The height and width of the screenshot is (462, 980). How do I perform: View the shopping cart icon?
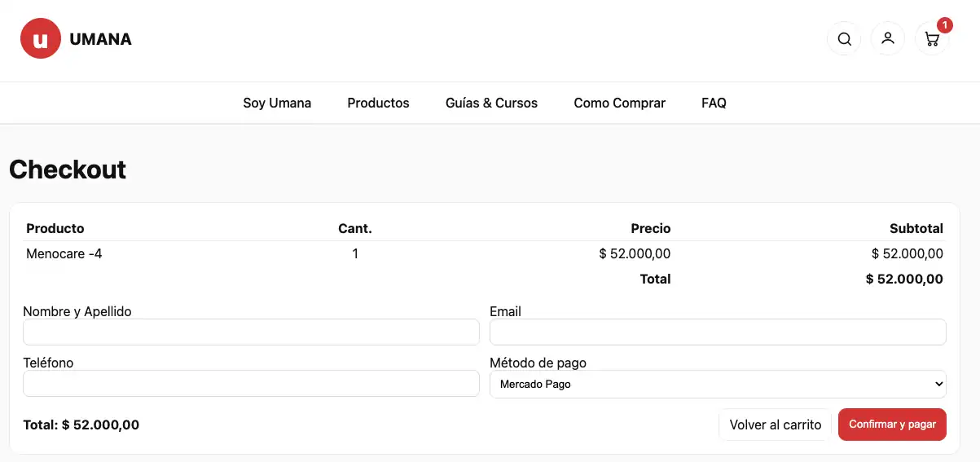[x=932, y=39]
